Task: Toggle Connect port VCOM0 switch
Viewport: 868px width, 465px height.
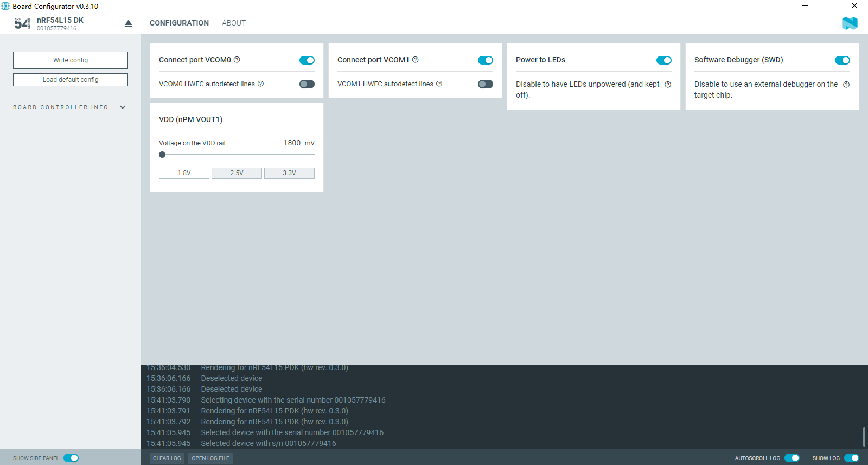Action: (307, 60)
